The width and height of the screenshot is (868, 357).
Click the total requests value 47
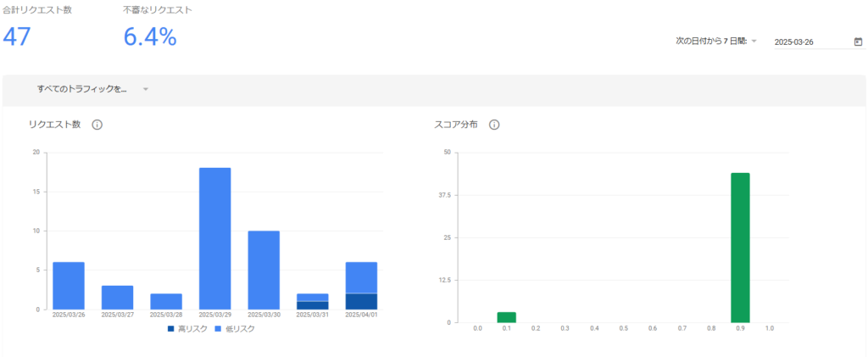point(19,36)
